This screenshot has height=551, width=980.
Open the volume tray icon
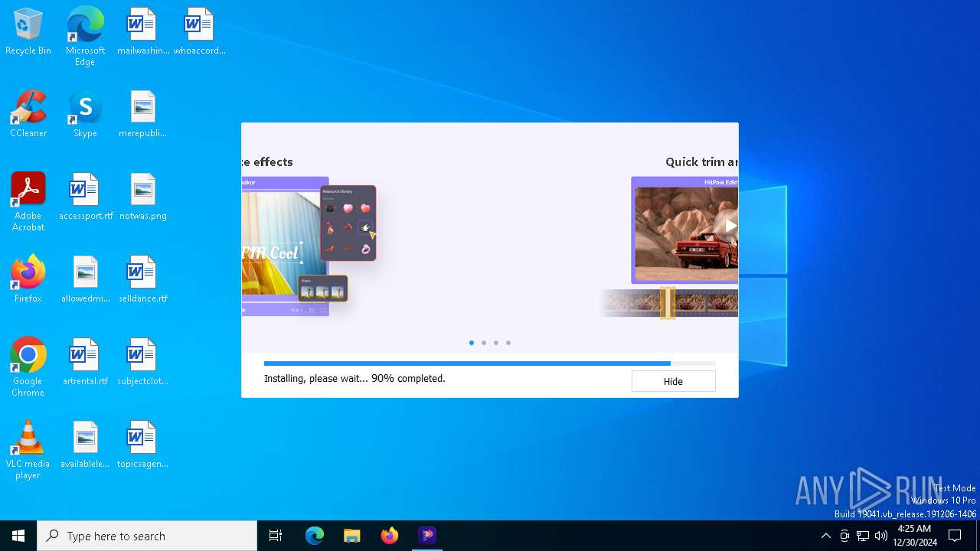coord(881,536)
